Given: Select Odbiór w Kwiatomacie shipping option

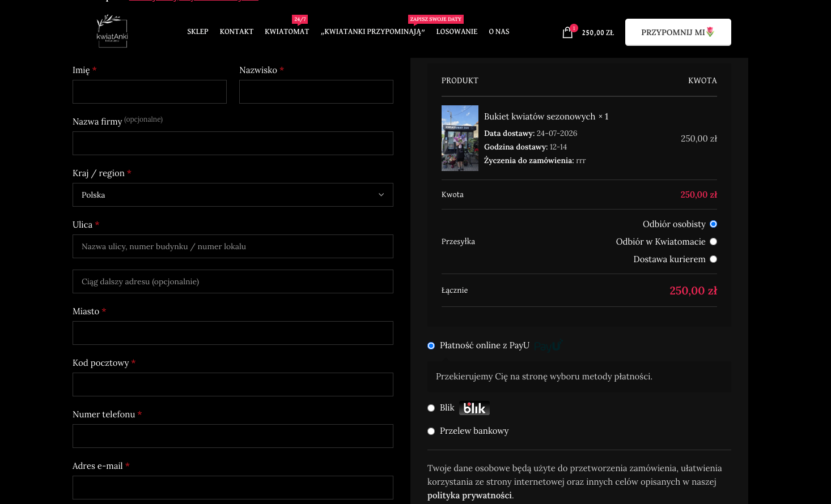Looking at the screenshot, I should click(713, 242).
